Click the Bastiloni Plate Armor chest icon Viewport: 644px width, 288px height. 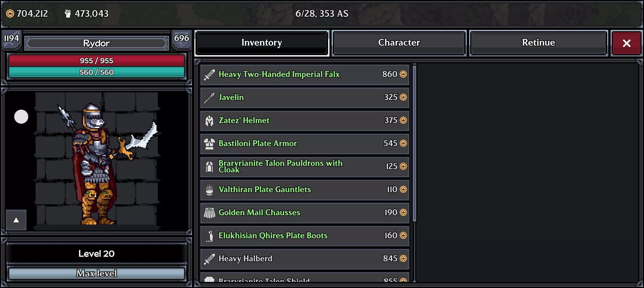[209, 144]
